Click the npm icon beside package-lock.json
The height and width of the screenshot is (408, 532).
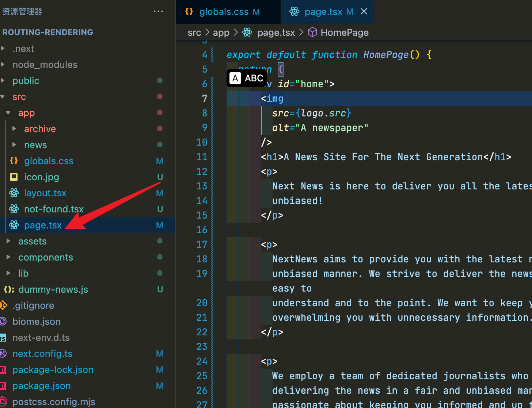(3, 370)
